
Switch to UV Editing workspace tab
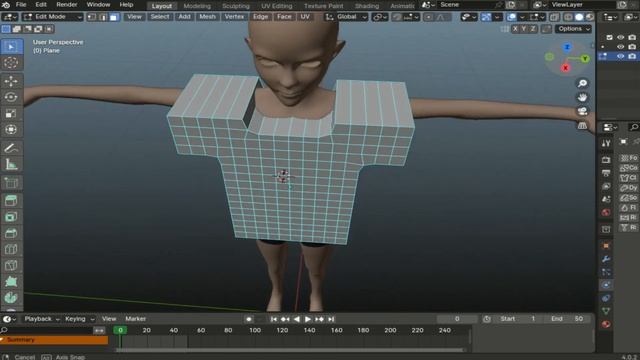tap(277, 6)
